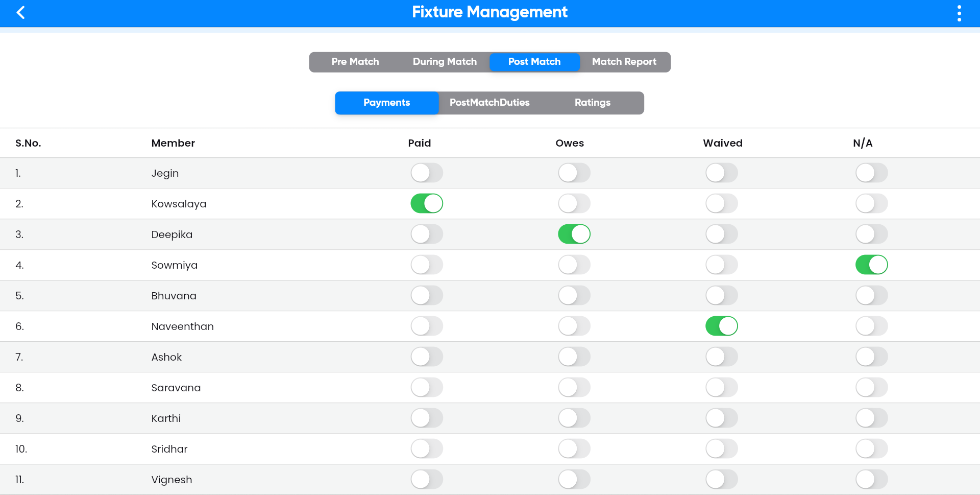Mark Ashok as Waived
The width and height of the screenshot is (980, 495).
point(721,357)
